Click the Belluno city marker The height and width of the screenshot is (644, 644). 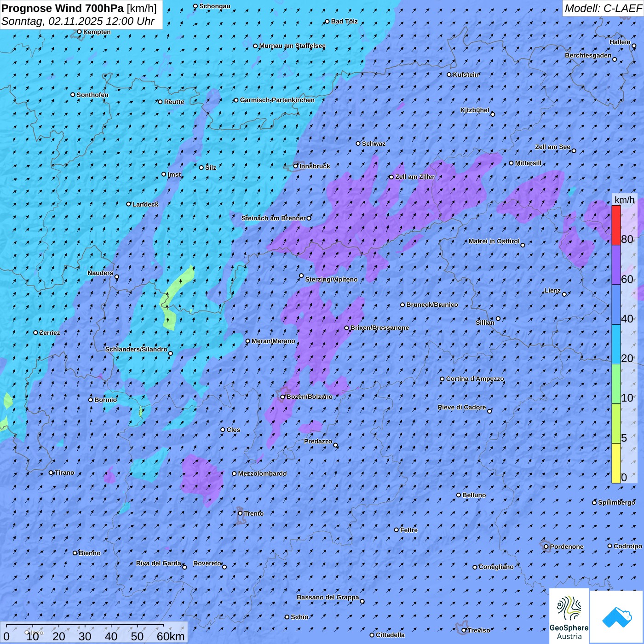click(x=459, y=495)
